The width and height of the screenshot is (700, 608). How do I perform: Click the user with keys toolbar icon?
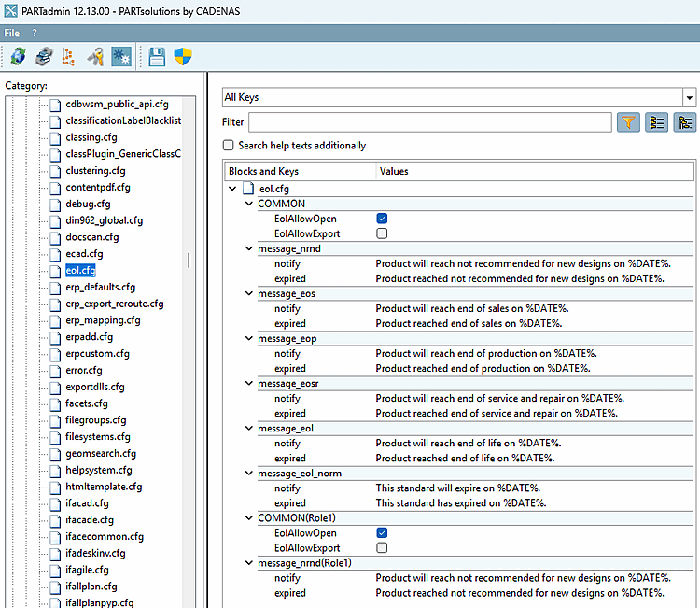[x=95, y=57]
